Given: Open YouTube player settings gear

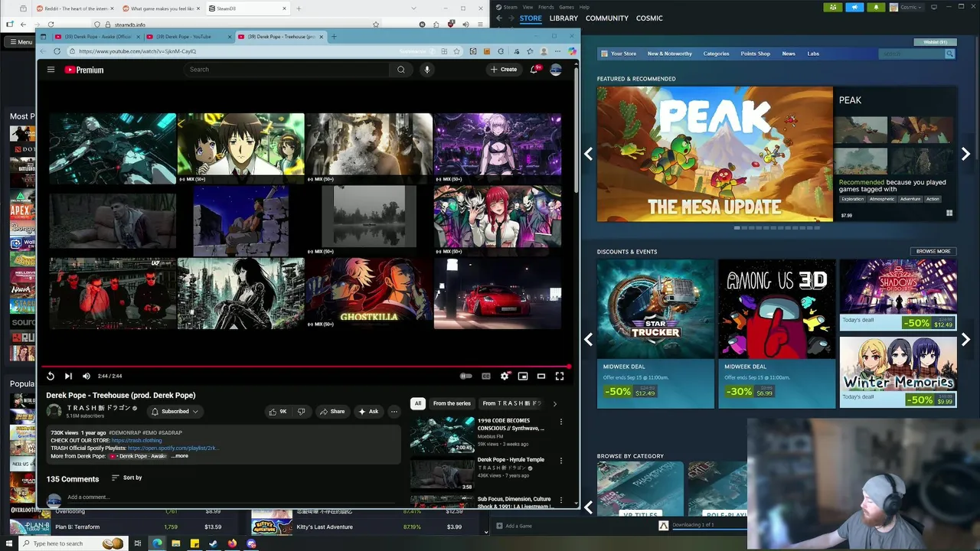Looking at the screenshot, I should (x=505, y=376).
